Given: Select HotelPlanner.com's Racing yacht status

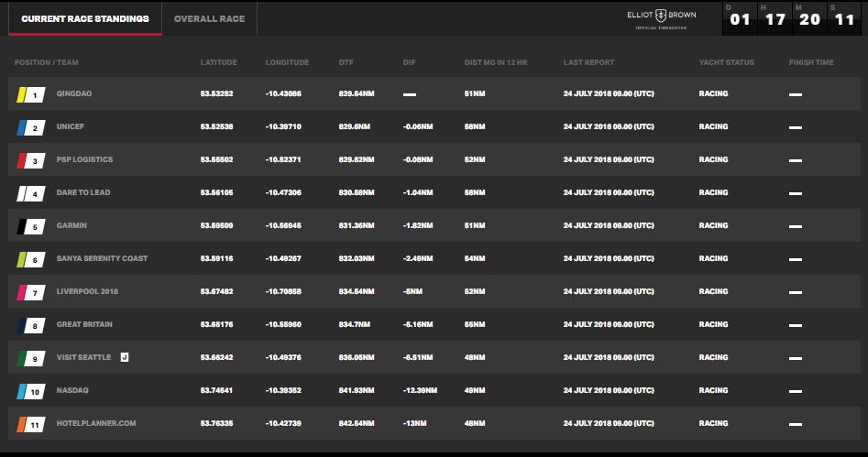Looking at the screenshot, I should [x=713, y=423].
